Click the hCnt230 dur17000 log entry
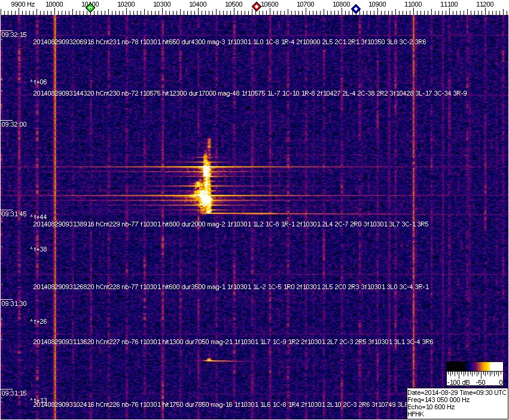 [249, 93]
